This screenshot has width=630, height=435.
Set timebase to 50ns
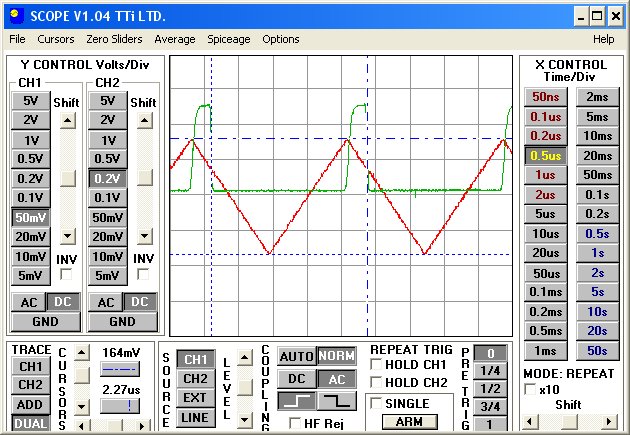(x=545, y=97)
